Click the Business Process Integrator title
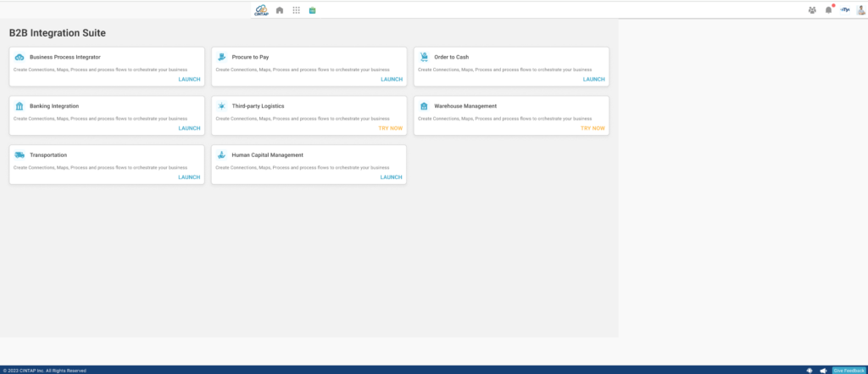 coord(64,57)
